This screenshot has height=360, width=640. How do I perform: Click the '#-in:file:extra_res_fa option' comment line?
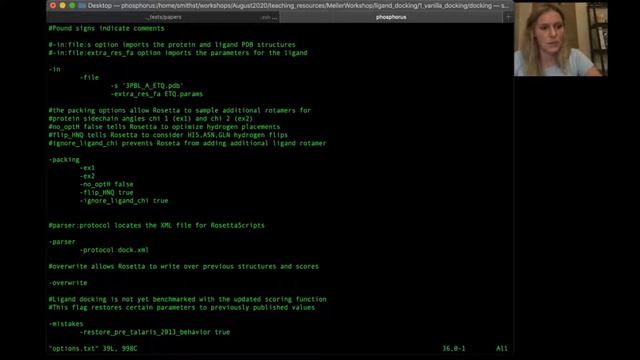pos(178,53)
